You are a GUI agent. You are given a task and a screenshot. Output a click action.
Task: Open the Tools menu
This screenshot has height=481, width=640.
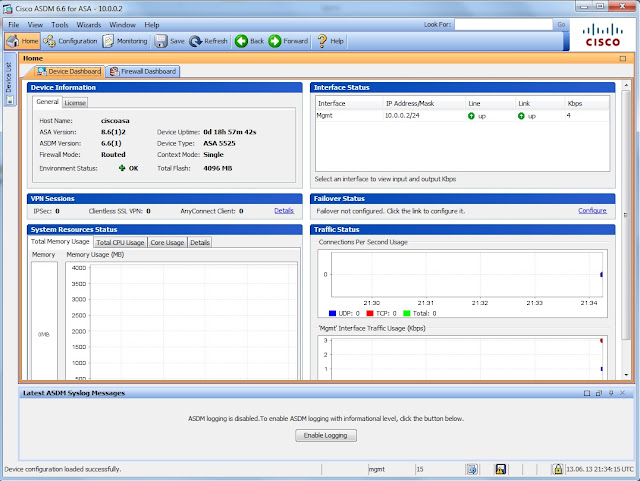[x=60, y=25]
